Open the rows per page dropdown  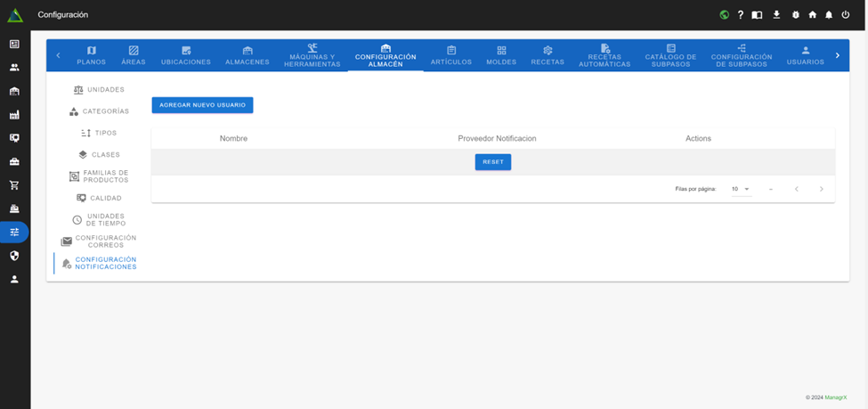click(x=741, y=189)
